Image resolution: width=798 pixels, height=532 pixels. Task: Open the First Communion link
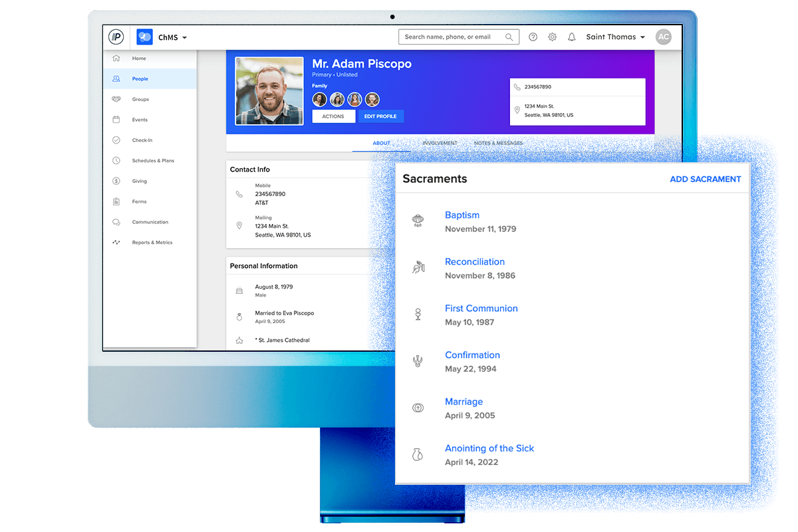pos(481,309)
